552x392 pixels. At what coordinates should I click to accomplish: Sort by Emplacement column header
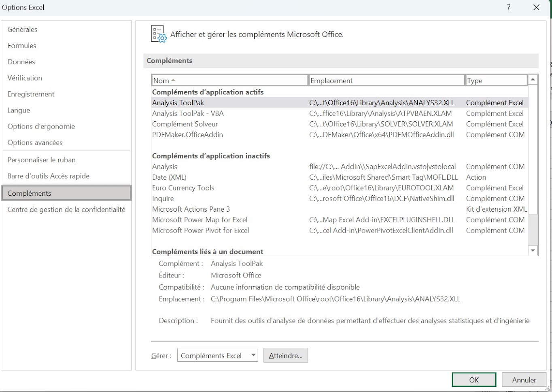pyautogui.click(x=386, y=81)
